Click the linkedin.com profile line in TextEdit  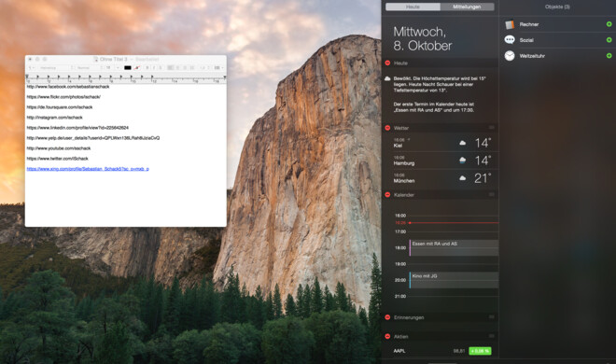pos(77,128)
